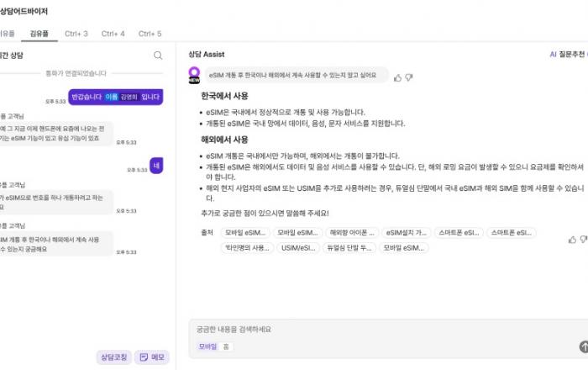Click bullet eSIM 개통은 국내에서만 가능하며
This screenshot has height=370, width=588.
point(302,156)
